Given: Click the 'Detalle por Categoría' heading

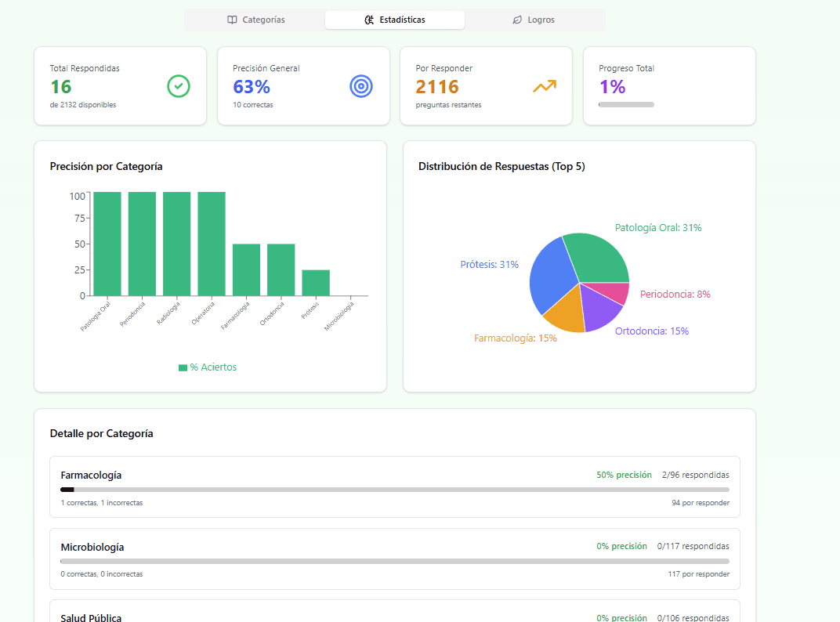Looking at the screenshot, I should pos(101,433).
